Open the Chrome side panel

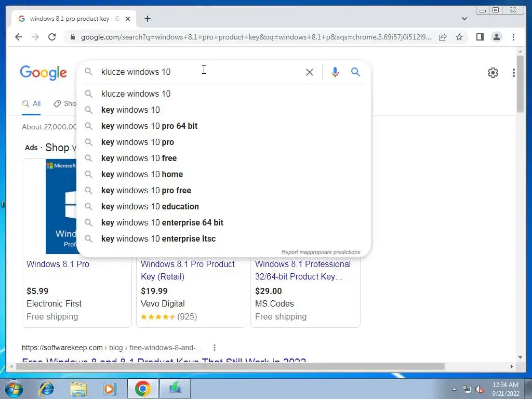[480, 37]
